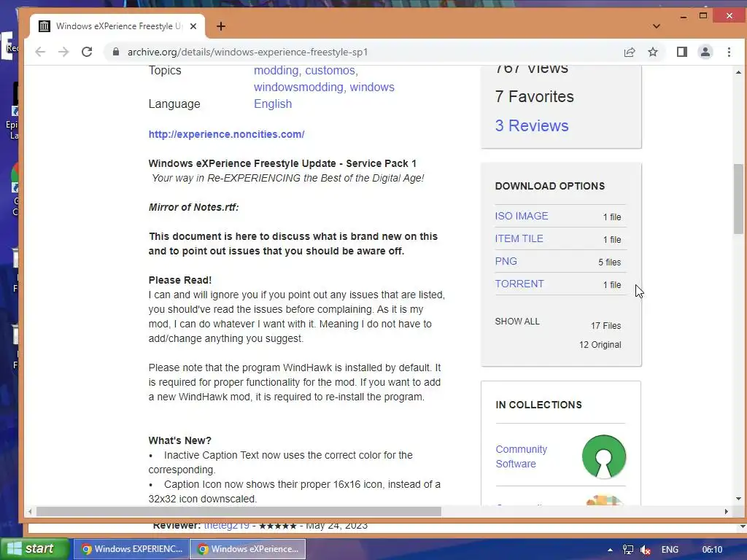This screenshot has width=747, height=560.
Task: Click the Windows start button
Action: (x=35, y=549)
